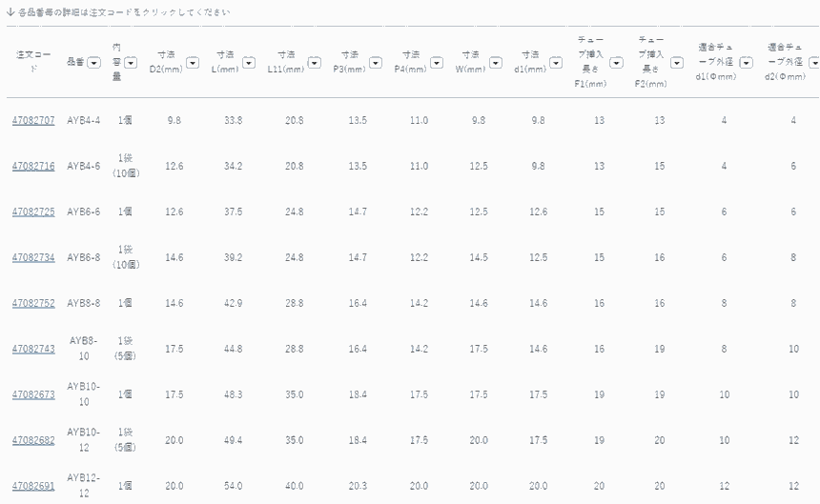Open order code 47082743 for AYB8-10
Viewport: 820px width, 504px height.
pyautogui.click(x=33, y=349)
